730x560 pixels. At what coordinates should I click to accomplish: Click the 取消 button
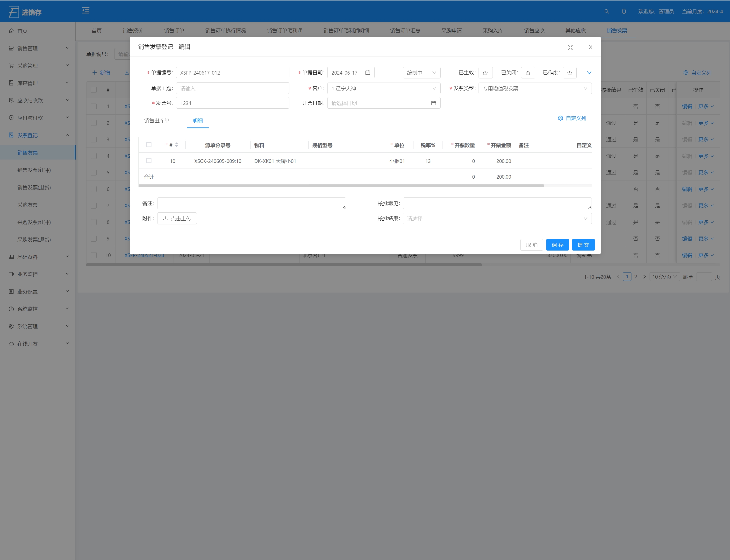tap(531, 245)
